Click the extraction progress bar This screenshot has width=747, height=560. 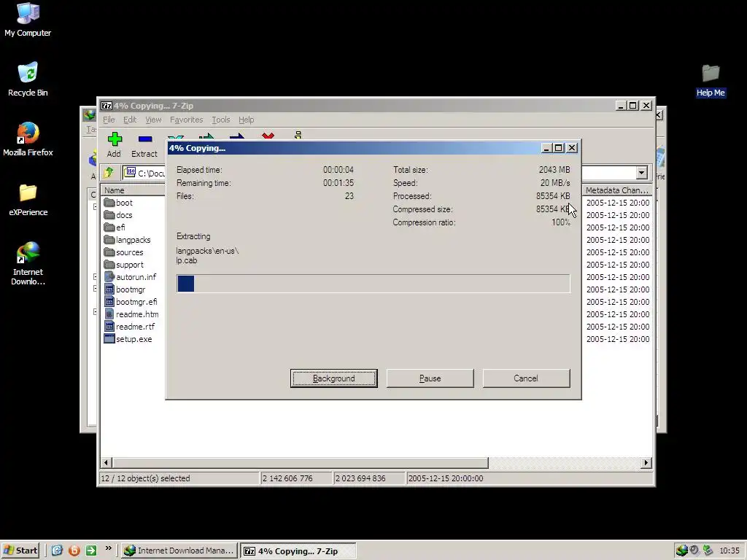(x=373, y=284)
